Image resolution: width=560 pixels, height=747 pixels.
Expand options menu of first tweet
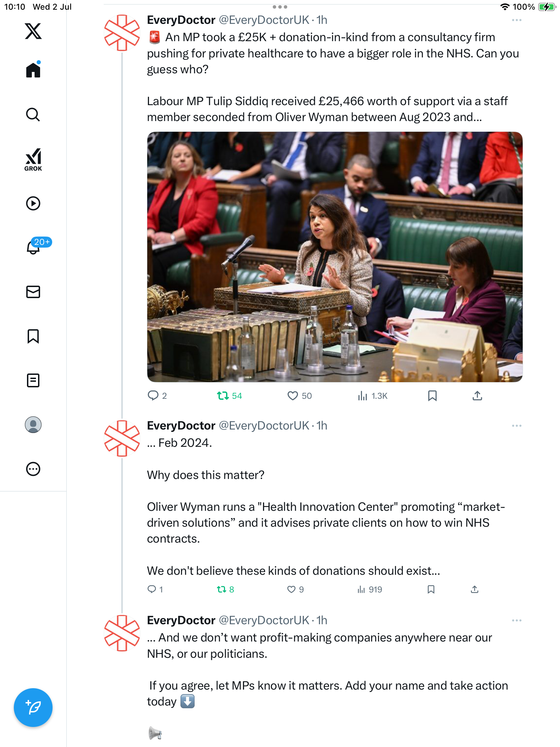point(517,20)
